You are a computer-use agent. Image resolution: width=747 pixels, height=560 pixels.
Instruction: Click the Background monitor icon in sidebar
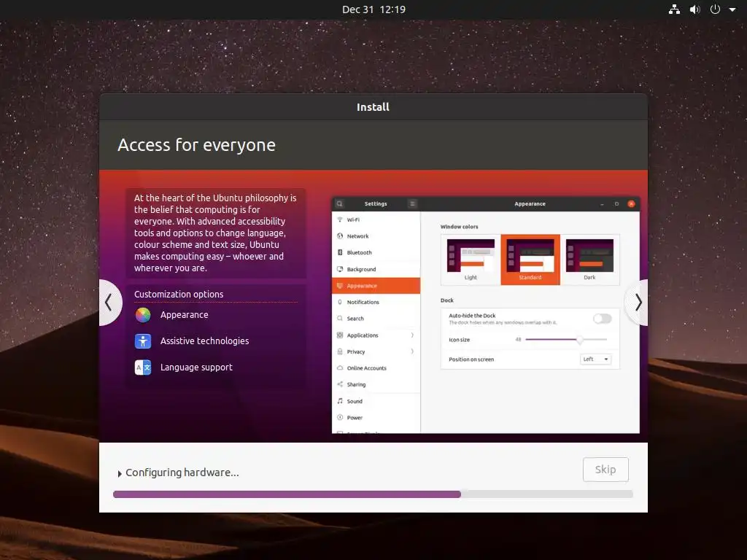[340, 269]
